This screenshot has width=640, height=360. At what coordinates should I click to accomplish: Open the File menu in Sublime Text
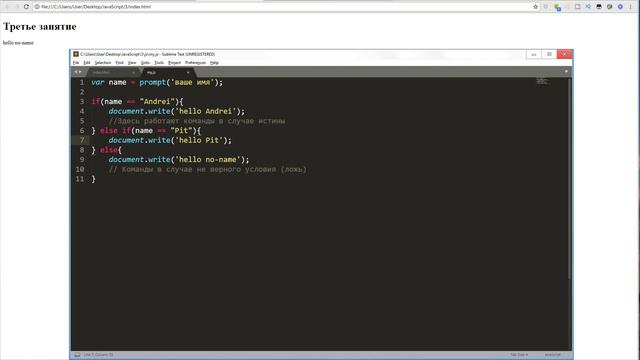(x=76, y=62)
